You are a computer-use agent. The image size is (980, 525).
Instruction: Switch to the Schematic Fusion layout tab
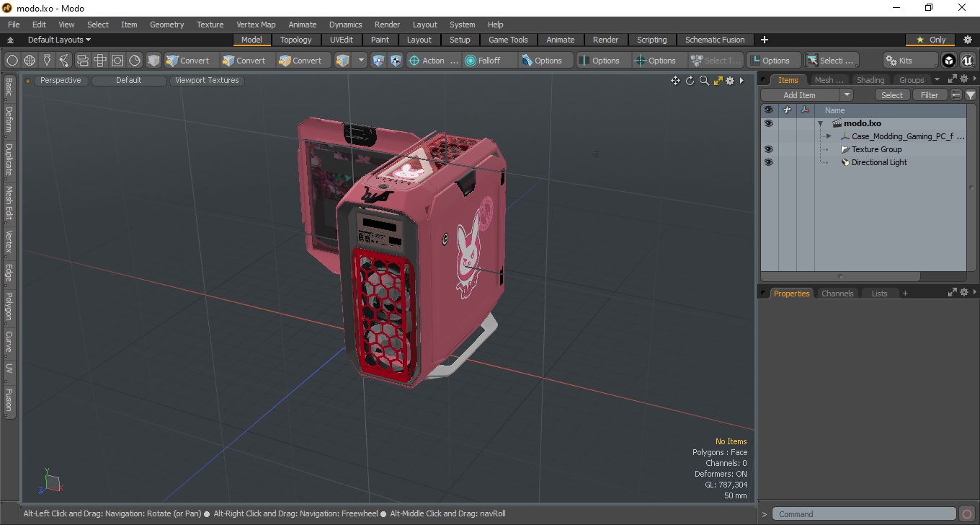click(715, 40)
